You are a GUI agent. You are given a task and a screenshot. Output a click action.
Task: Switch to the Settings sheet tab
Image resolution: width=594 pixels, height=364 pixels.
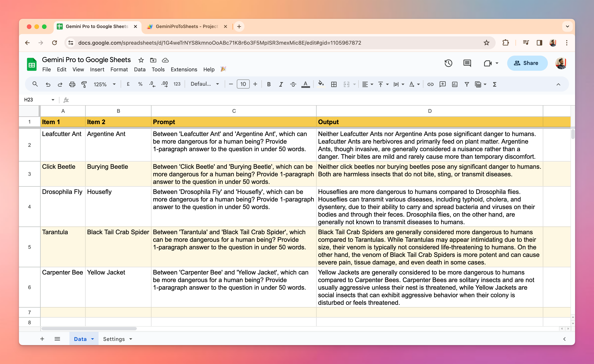tap(114, 339)
